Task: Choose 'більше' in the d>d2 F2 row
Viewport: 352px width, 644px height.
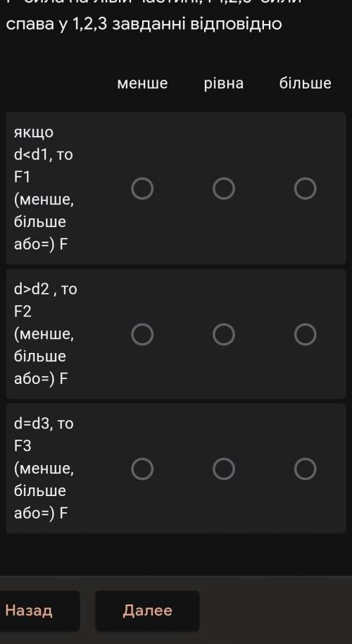Action: 306,334
